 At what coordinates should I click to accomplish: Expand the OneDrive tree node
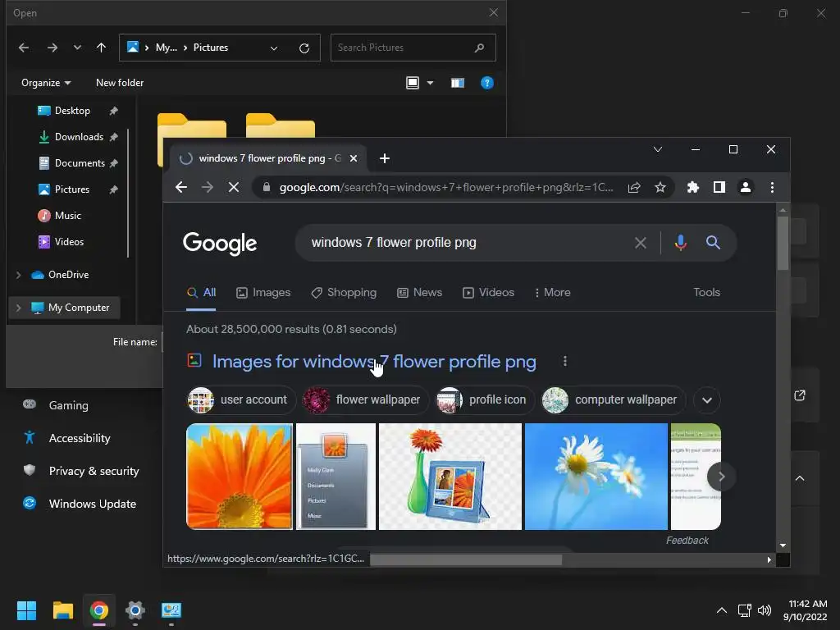pos(18,275)
